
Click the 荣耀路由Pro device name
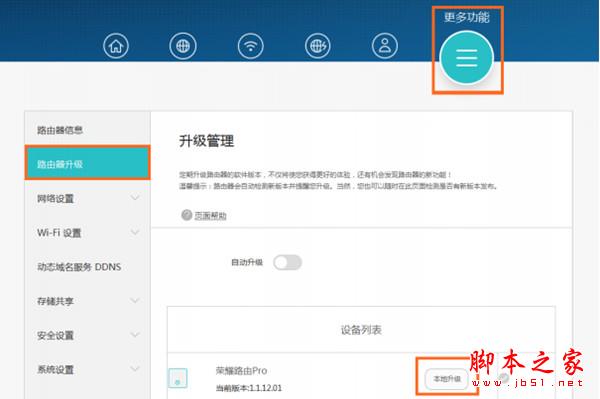point(241,370)
